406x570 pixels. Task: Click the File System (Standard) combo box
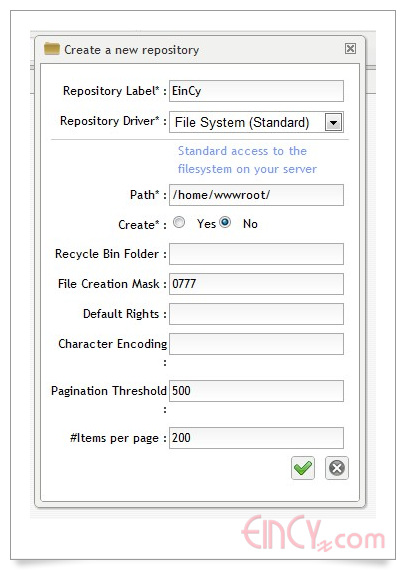[256, 122]
